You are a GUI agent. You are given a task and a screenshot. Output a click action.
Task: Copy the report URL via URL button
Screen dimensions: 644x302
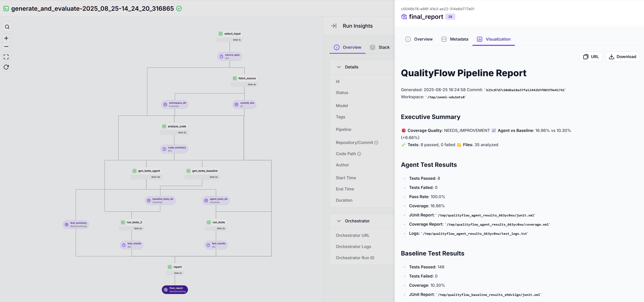(x=591, y=57)
